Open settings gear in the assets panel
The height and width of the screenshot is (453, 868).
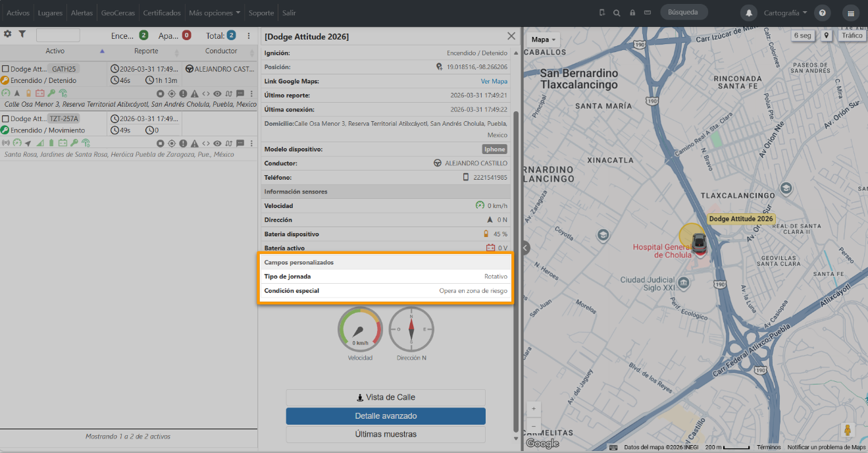click(x=8, y=34)
